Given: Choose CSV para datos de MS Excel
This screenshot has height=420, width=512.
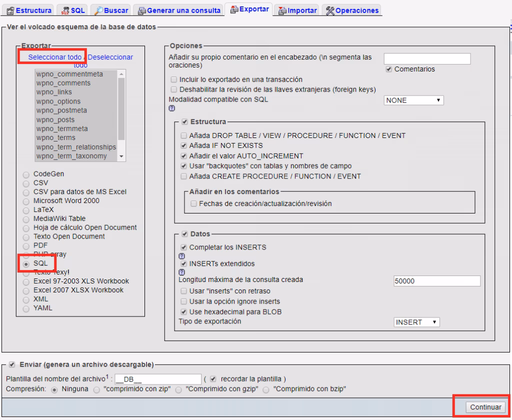Looking at the screenshot, I should pyautogui.click(x=26, y=192).
